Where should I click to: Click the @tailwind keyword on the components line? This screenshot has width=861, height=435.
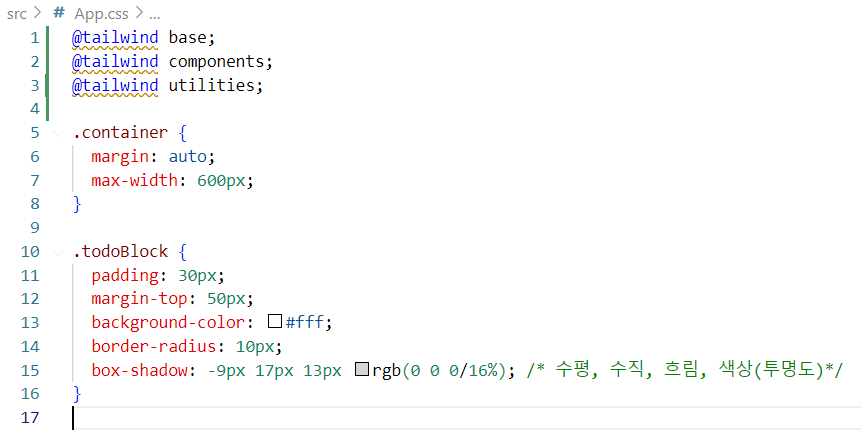115,62
